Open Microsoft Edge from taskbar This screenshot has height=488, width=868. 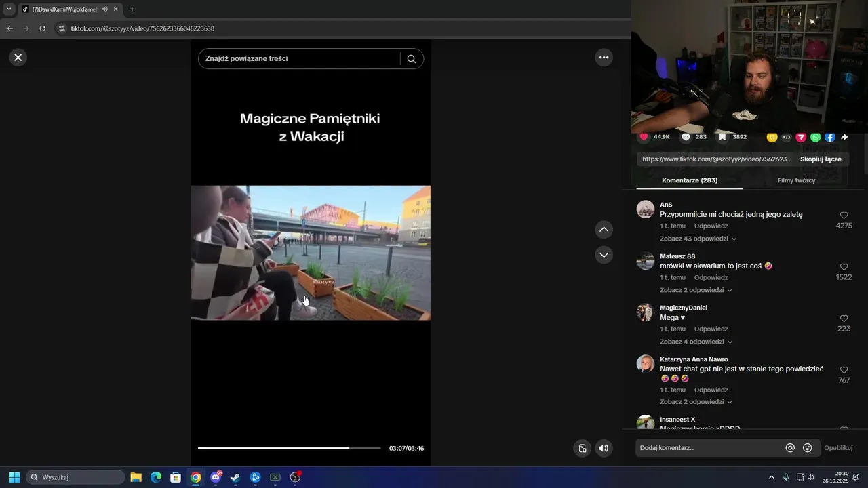point(156,477)
